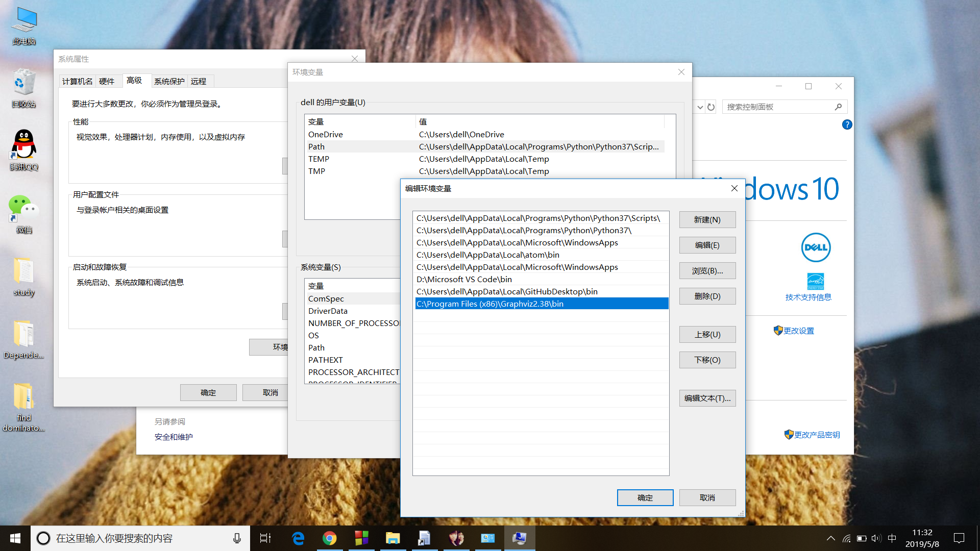Open Task View from taskbar
The height and width of the screenshot is (551, 980).
265,538
